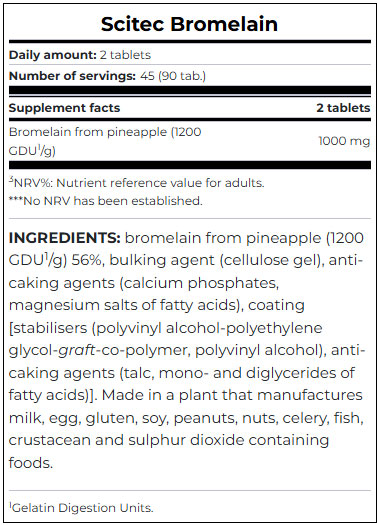This screenshot has height=525, width=379.
Task: Select the 2 tablets column header
Action: pos(343,108)
